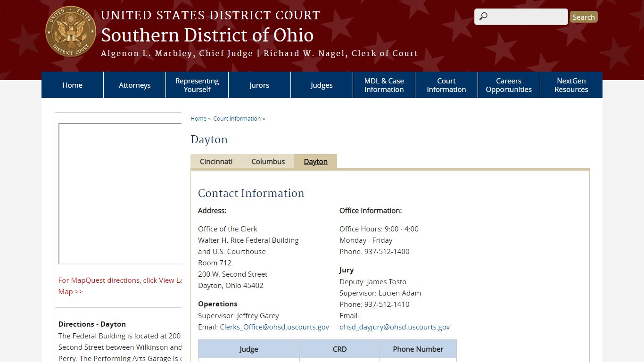
Task: Go to the Home menu item
Action: click(x=72, y=85)
